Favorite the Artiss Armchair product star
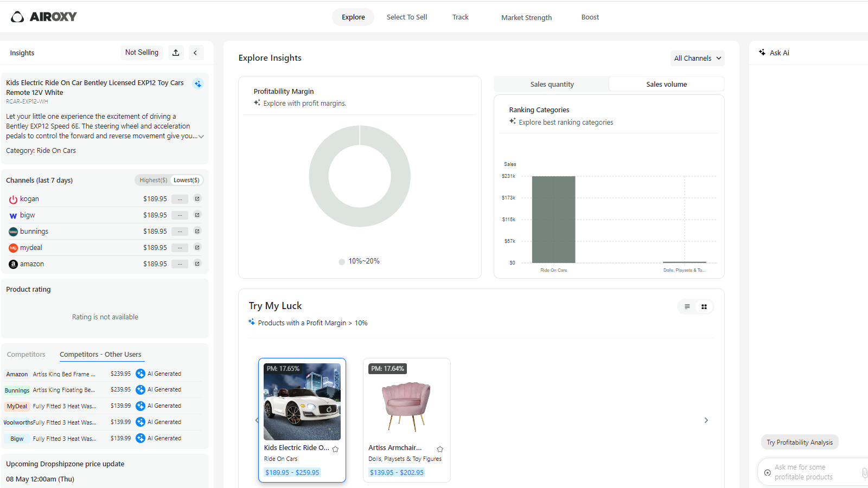 pyautogui.click(x=440, y=449)
